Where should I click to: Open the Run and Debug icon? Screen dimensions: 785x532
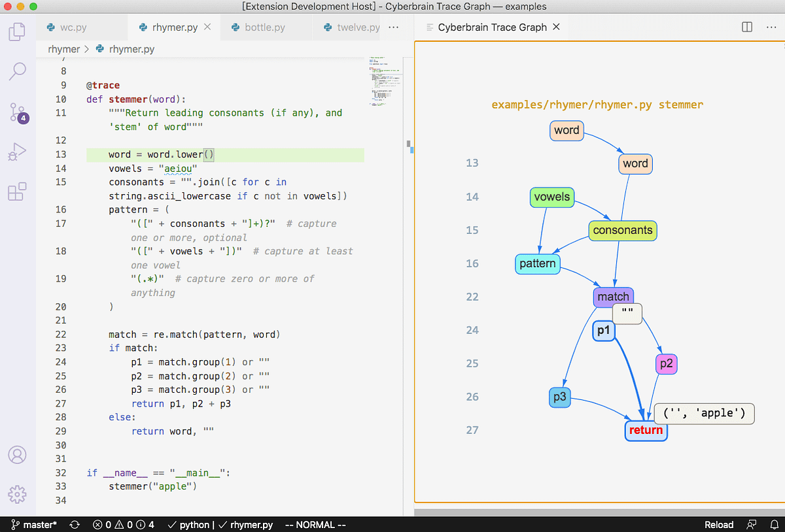[x=18, y=152]
